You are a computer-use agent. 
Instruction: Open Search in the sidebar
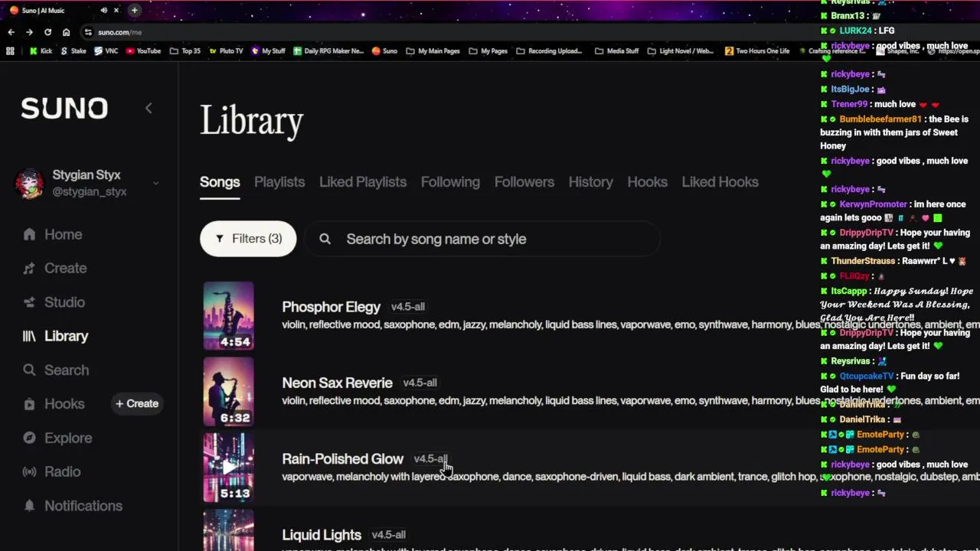point(67,370)
